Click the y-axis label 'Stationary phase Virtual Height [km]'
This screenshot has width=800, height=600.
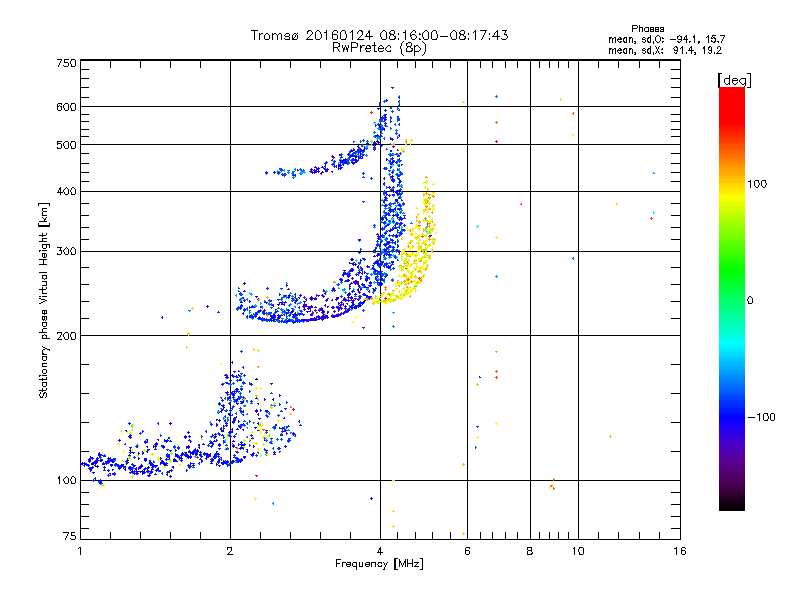click(x=43, y=300)
